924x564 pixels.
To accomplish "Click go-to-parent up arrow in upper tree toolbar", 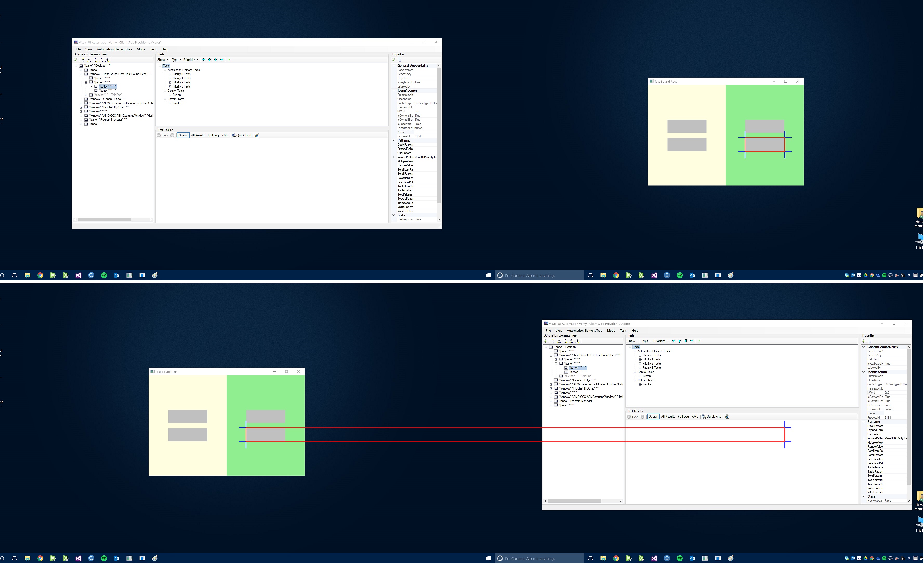I will [x=83, y=60].
